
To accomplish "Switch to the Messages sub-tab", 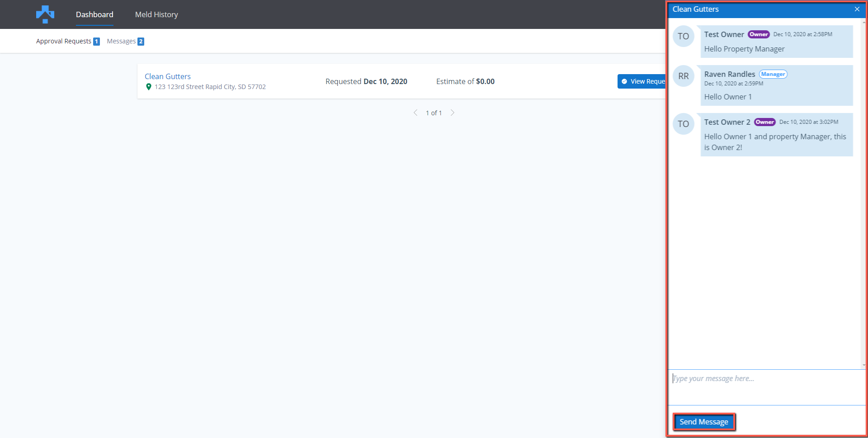I will [121, 41].
